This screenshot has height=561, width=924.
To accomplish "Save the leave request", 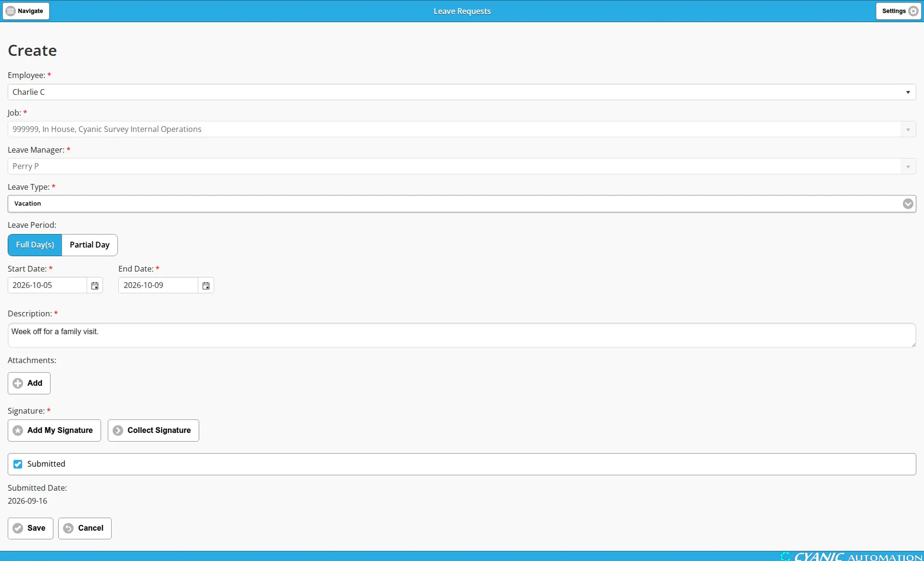I will [x=30, y=528].
